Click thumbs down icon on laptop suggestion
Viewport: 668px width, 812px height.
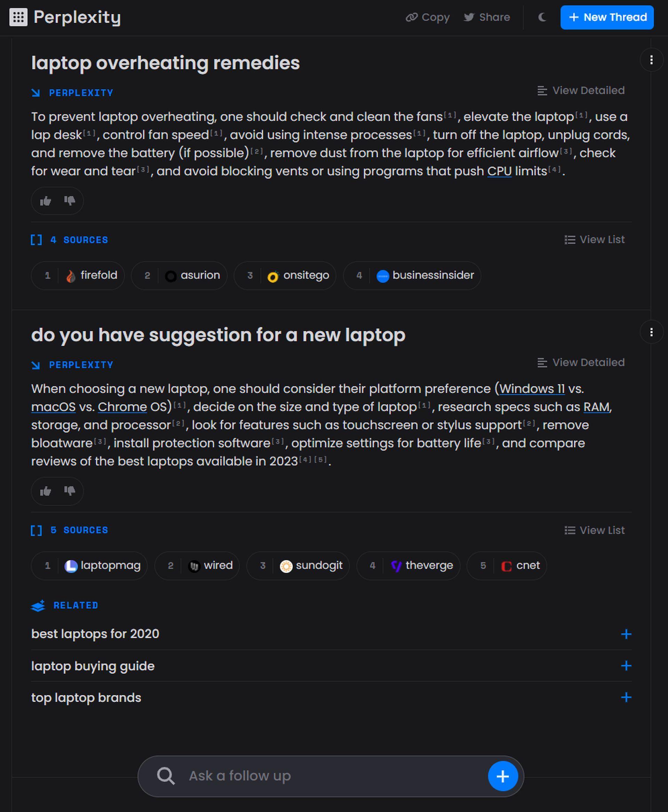[x=69, y=490]
